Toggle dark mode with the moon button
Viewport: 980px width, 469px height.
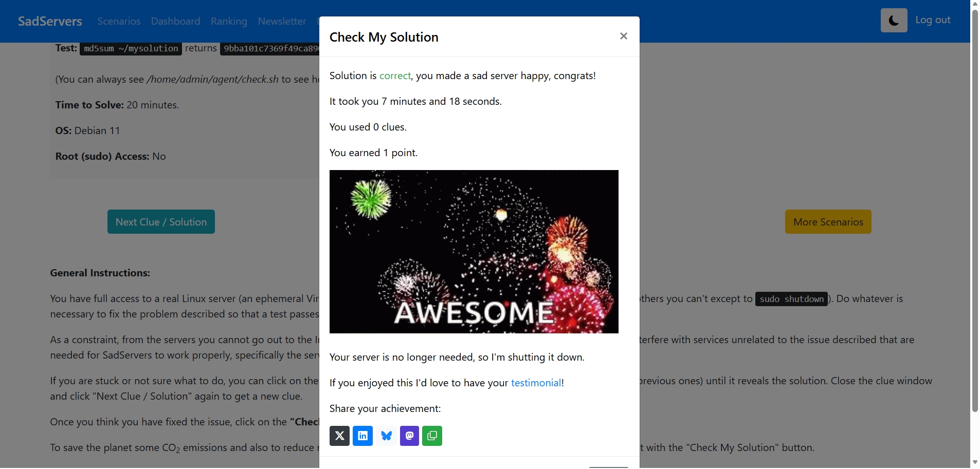pos(894,21)
